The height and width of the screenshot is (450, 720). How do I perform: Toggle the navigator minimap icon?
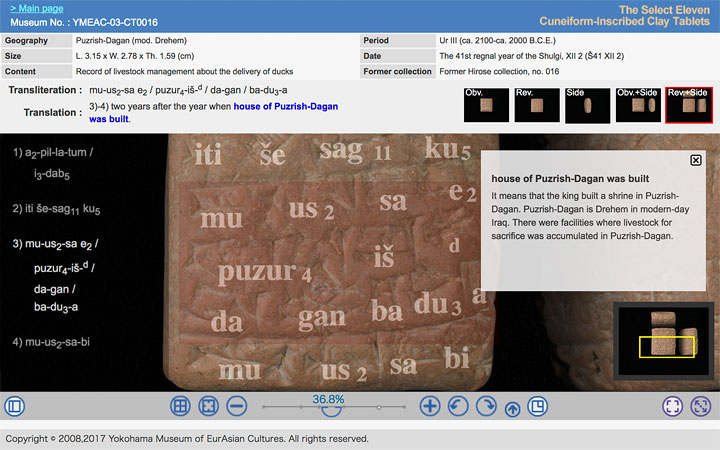coord(537,406)
